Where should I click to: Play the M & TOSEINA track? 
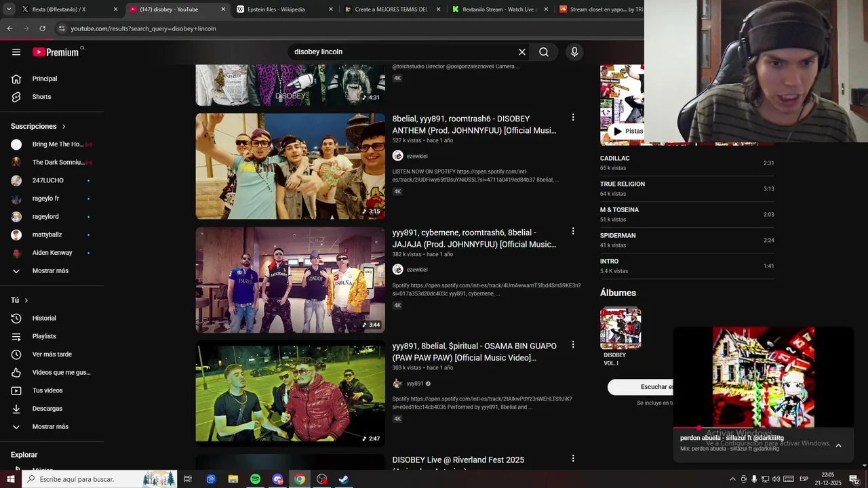[687, 214]
